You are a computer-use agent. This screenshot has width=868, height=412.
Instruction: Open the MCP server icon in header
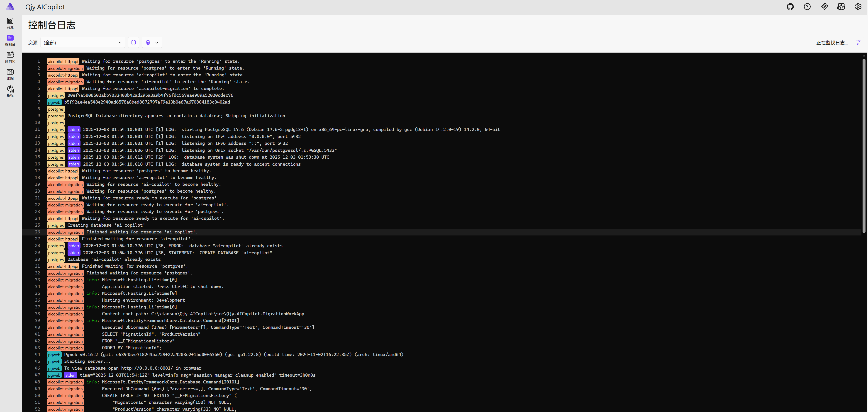824,7
